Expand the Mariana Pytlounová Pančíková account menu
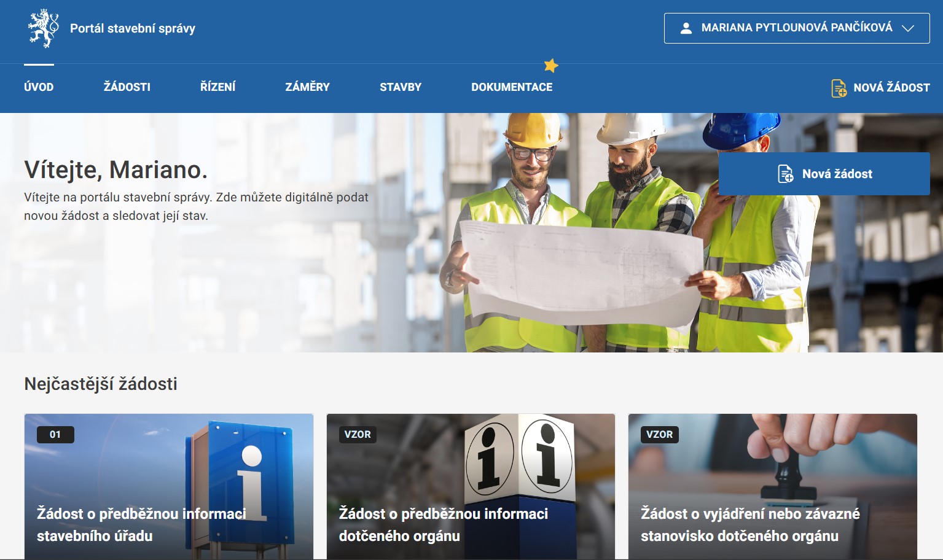Viewport: 943px width, 560px height. [x=797, y=28]
